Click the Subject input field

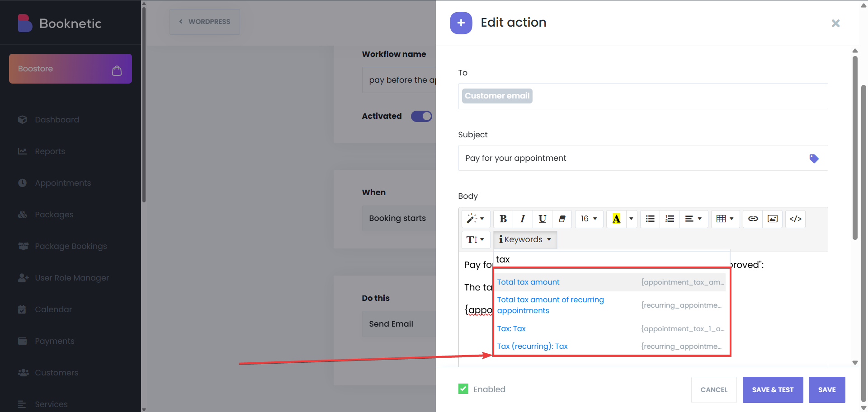[x=643, y=158]
